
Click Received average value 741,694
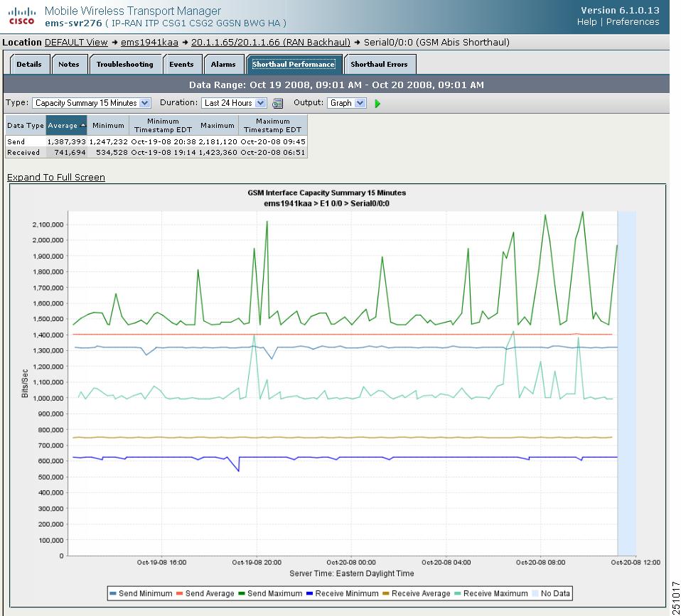point(70,152)
